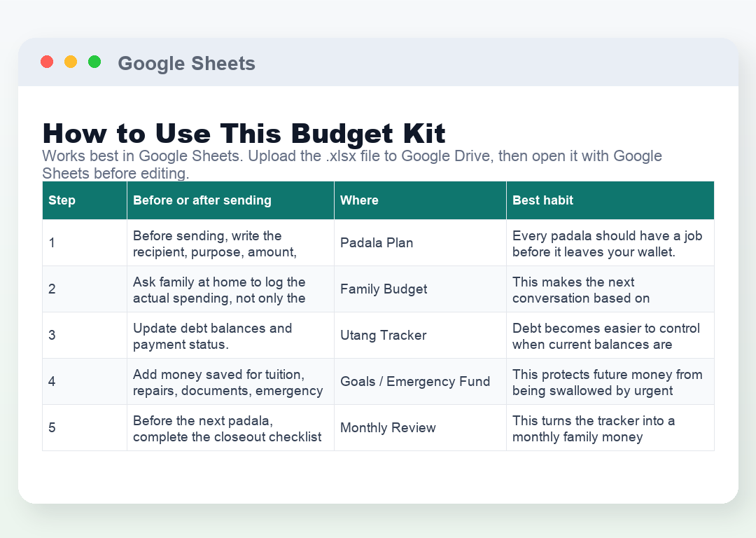This screenshot has width=756, height=538.
Task: Select the Utang Tracker cell
Action: [420, 336]
